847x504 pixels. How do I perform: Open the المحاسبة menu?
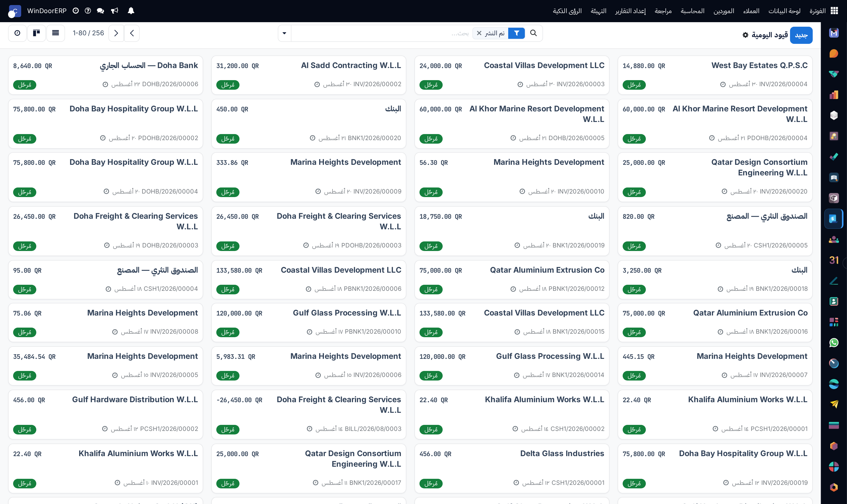tap(692, 11)
